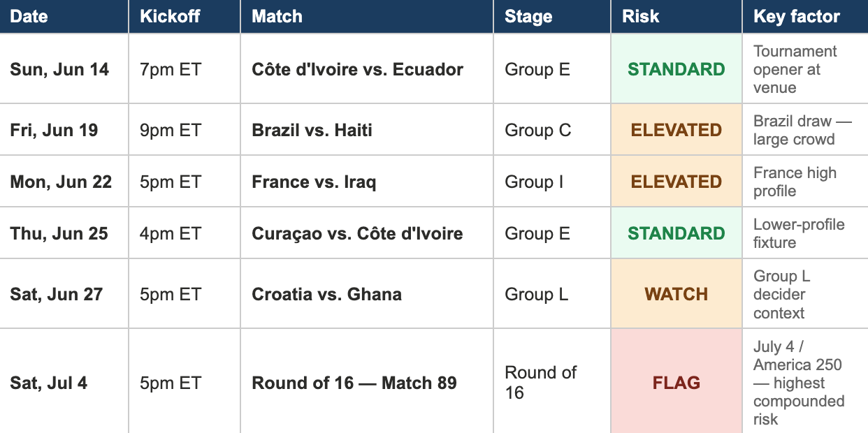The image size is (868, 433).
Task: Click the Lower-profile fixture key factor text
Action: 799,233
